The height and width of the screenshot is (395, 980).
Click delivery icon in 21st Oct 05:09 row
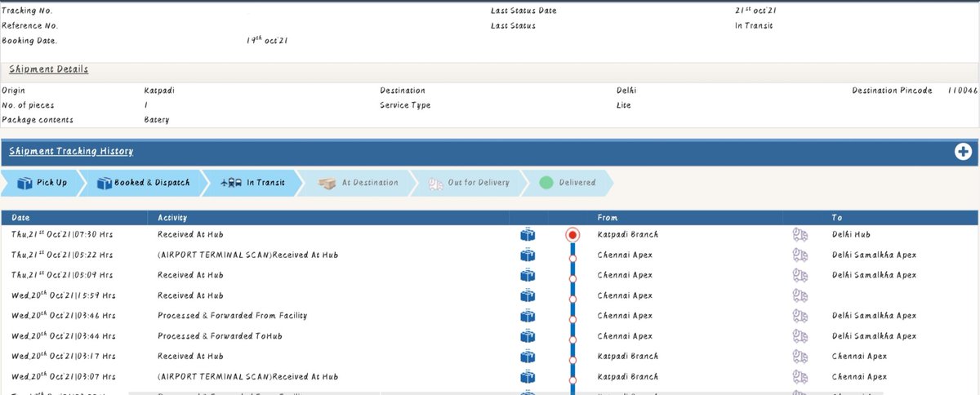800,276
